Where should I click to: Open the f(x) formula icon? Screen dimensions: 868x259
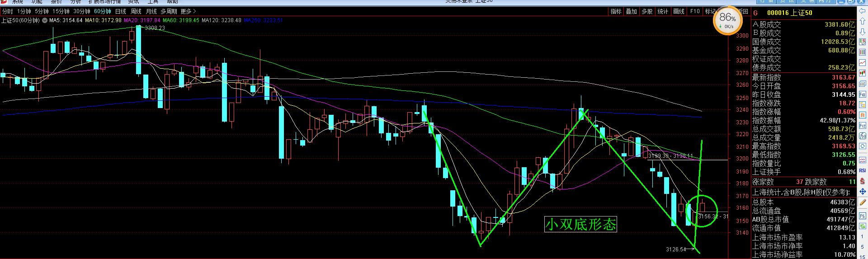[x=862, y=136]
